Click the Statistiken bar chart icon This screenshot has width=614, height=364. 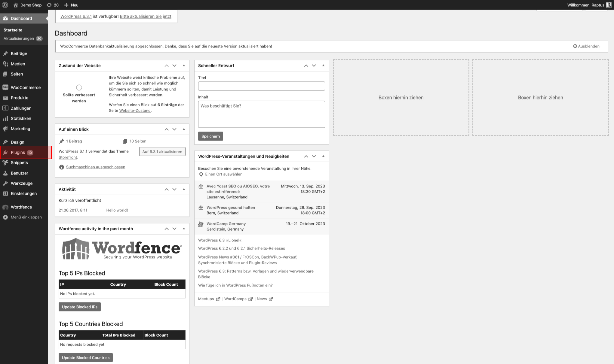pyautogui.click(x=5, y=118)
